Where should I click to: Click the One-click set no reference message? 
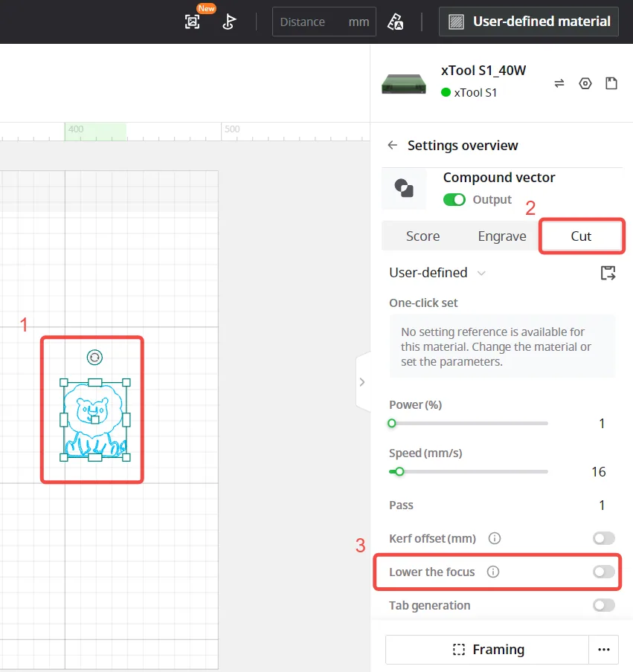click(x=502, y=346)
